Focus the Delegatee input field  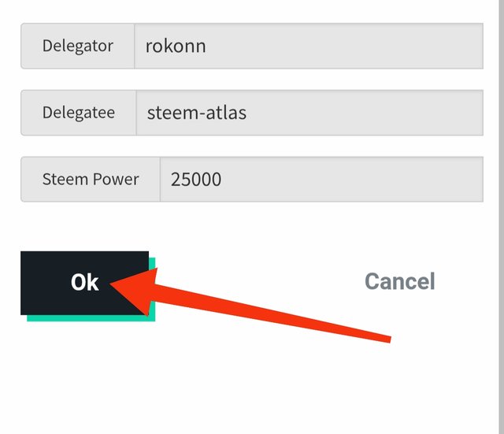(x=307, y=113)
